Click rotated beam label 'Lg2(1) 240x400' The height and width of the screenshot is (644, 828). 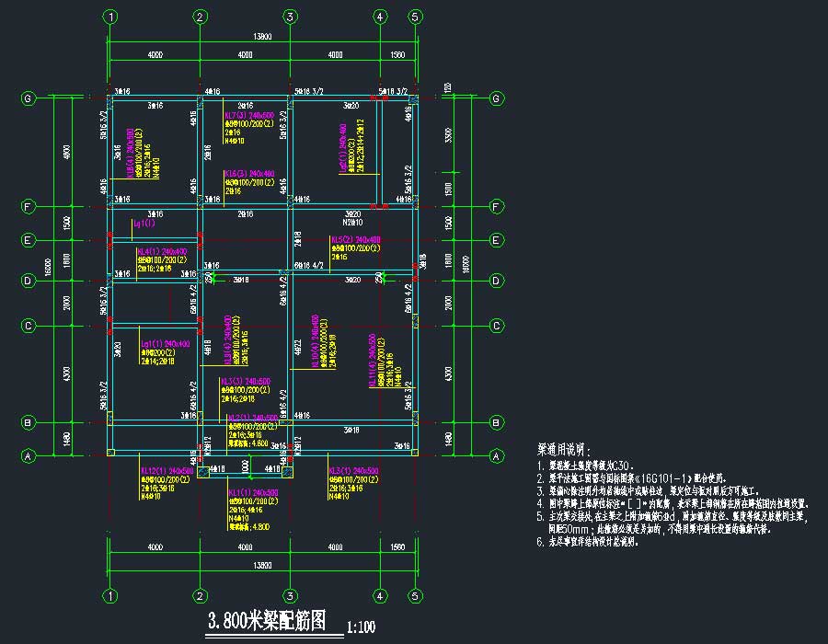coord(343,148)
